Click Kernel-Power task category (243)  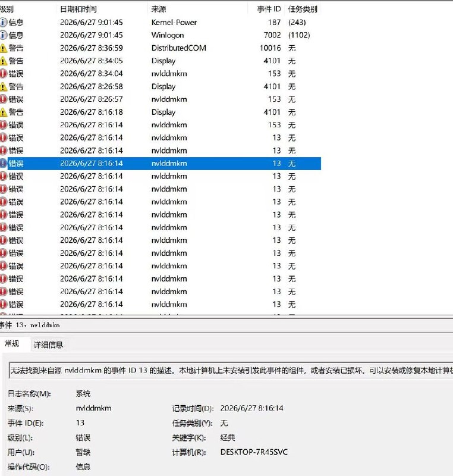click(x=297, y=22)
